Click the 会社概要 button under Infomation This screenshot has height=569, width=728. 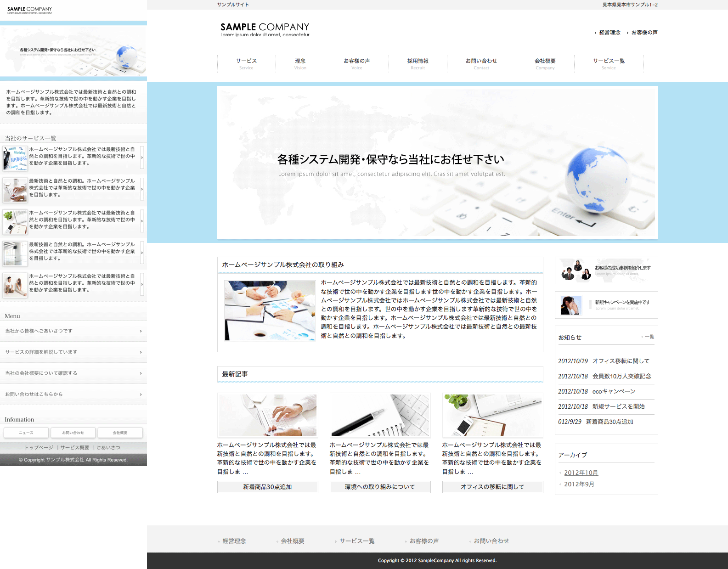[120, 433]
